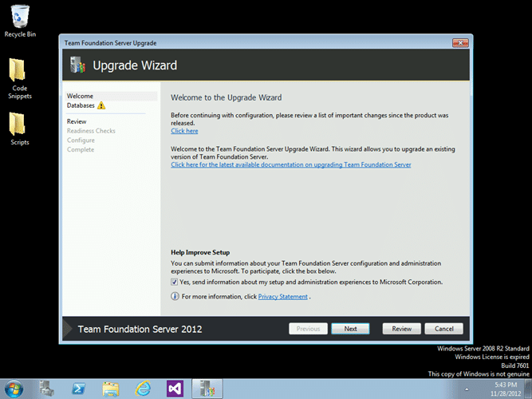
Task: Select the Complete wizard step
Action: point(81,149)
